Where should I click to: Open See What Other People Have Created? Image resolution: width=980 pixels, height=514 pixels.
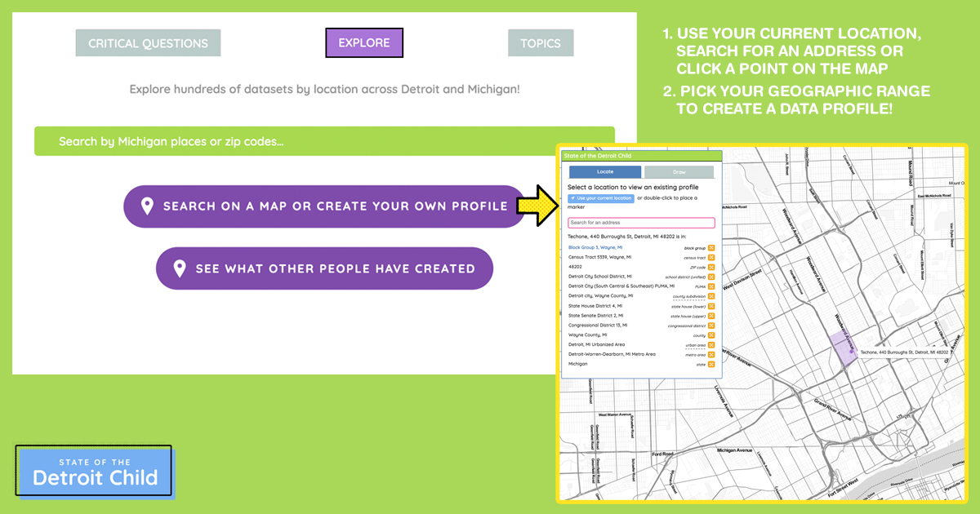pos(324,268)
